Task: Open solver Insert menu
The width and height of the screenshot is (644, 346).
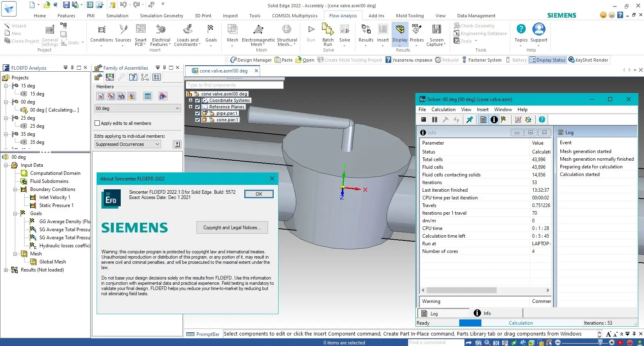Action: tap(483, 110)
